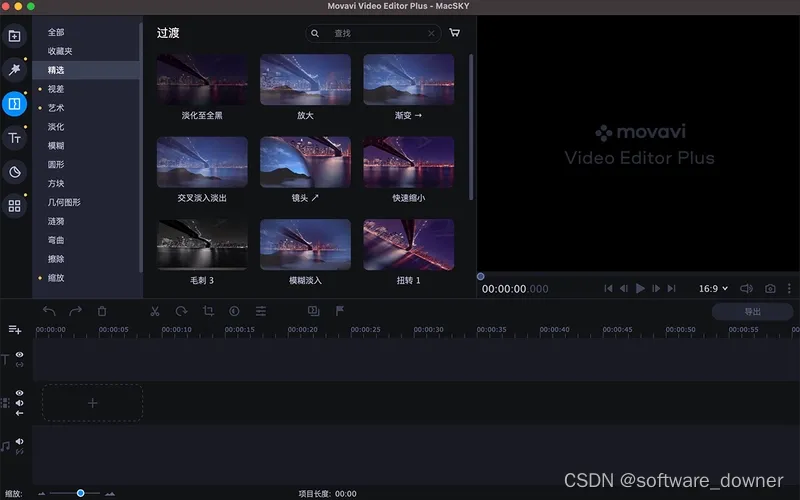Select the 渐变 transition thumbnail
This screenshot has width=800, height=500.
coord(409,80)
